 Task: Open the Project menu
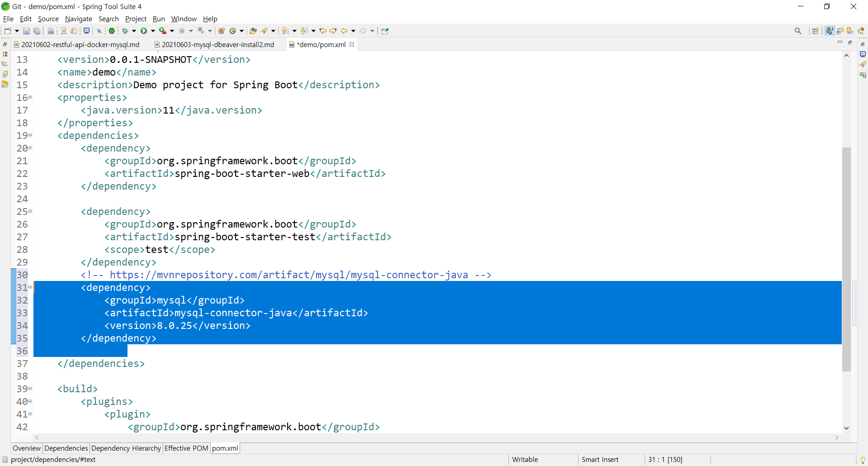pos(136,19)
